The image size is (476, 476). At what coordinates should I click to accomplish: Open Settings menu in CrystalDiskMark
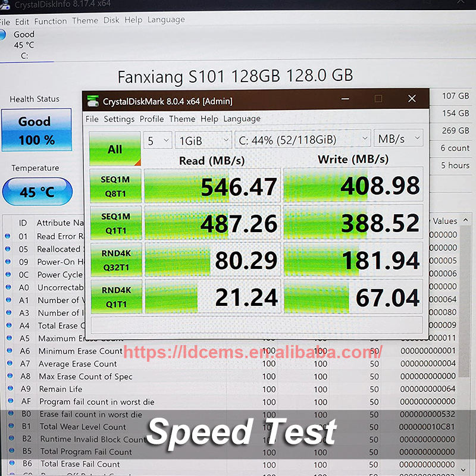coord(119,119)
